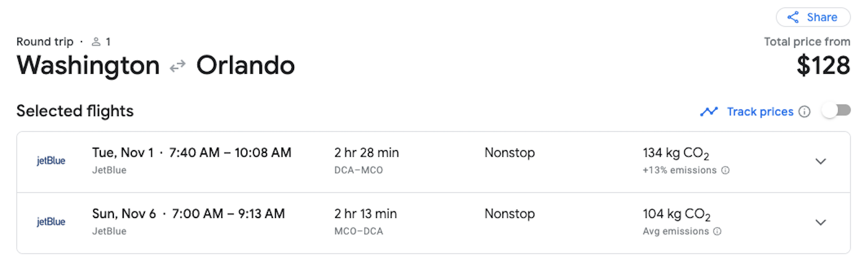The width and height of the screenshot is (868, 263).
Task: Select the Sun, Nov 6 flight row
Action: (433, 223)
